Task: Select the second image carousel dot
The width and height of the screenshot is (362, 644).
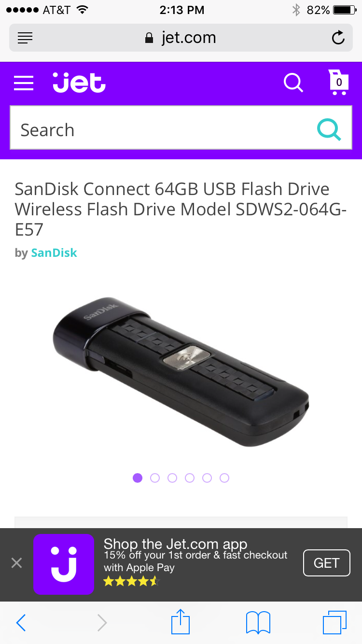Action: pos(155,478)
